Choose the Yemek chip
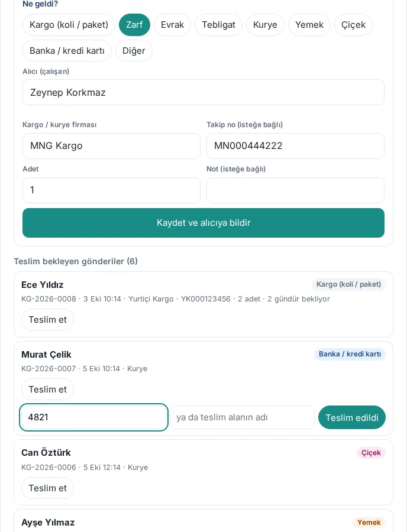Viewport: 407px width, 532px height. click(309, 25)
